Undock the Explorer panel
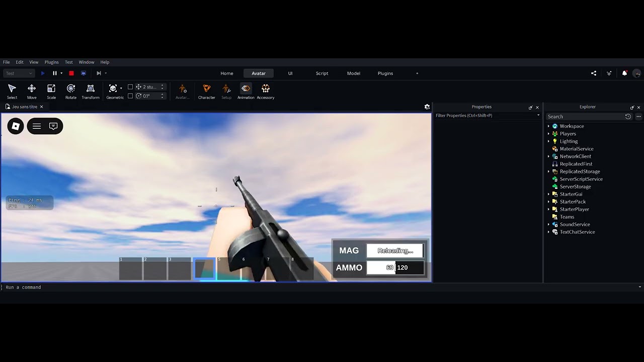 tap(632, 108)
